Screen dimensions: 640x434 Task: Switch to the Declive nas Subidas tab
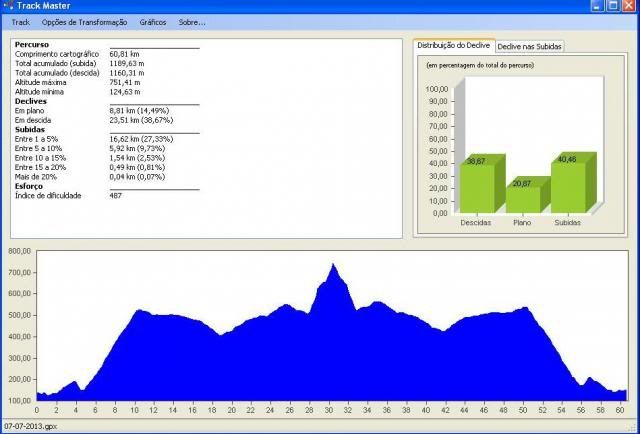point(530,47)
